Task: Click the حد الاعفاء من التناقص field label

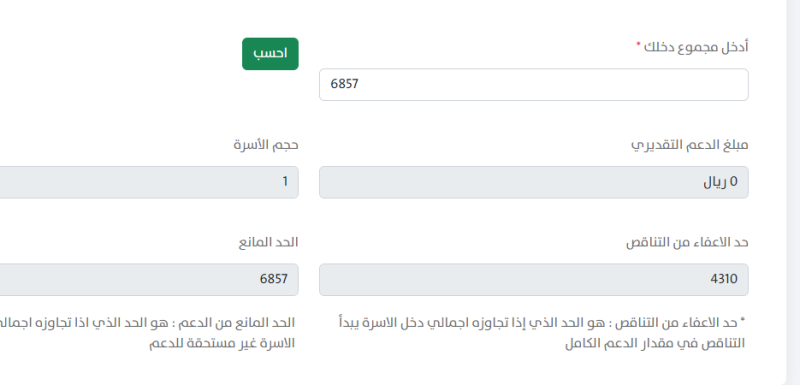Action: click(687, 243)
